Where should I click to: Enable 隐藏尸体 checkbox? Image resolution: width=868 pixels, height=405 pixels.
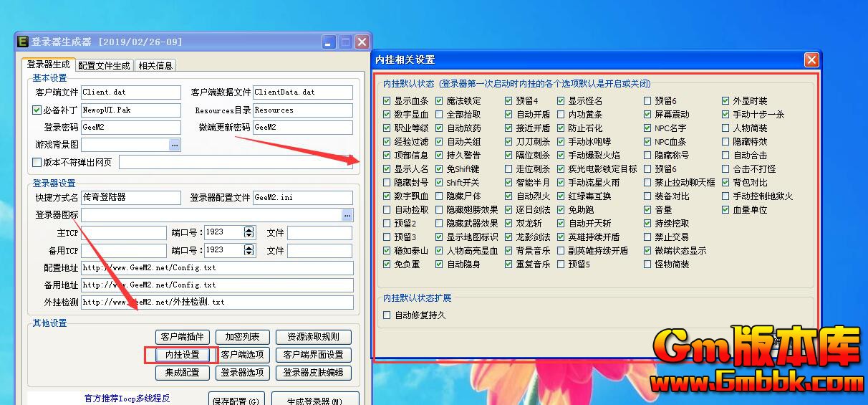pyautogui.click(x=440, y=196)
